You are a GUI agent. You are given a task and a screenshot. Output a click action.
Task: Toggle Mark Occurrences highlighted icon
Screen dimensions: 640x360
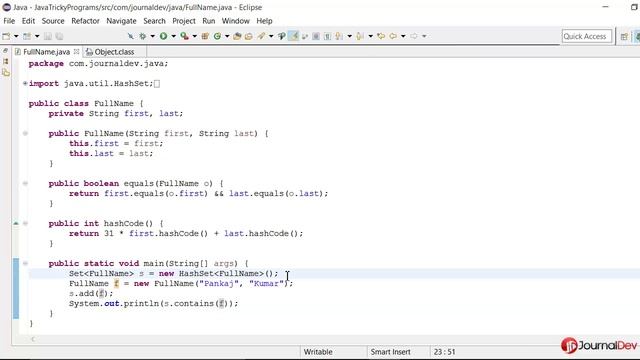point(293,36)
